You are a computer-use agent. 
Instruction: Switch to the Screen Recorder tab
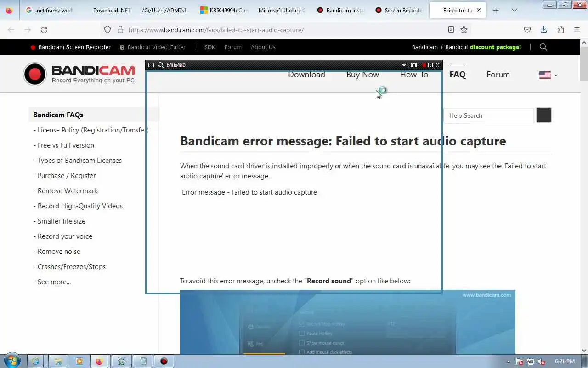pos(398,10)
